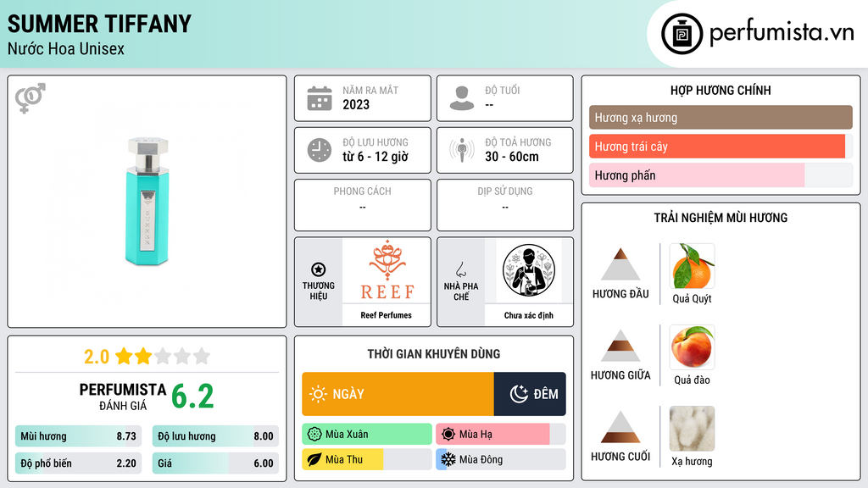The width and height of the screenshot is (868, 488).
Task: Click the snowflake icon for Mùa Đông
Action: [448, 459]
